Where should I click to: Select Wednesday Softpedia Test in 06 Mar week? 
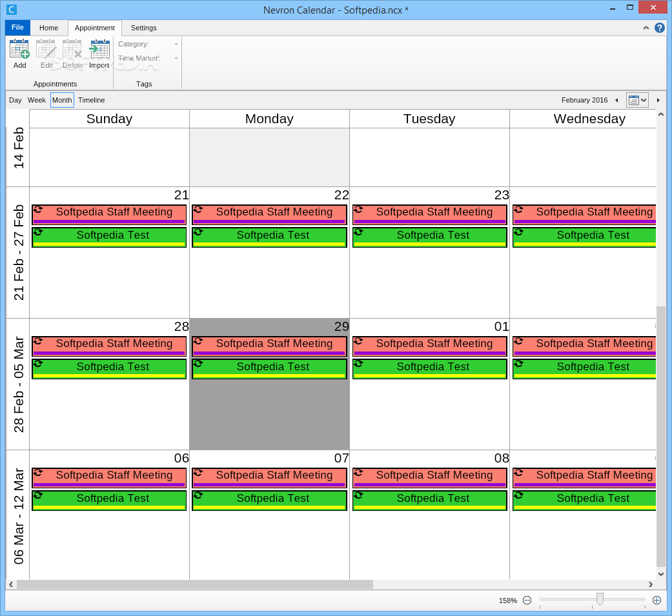[x=584, y=501]
